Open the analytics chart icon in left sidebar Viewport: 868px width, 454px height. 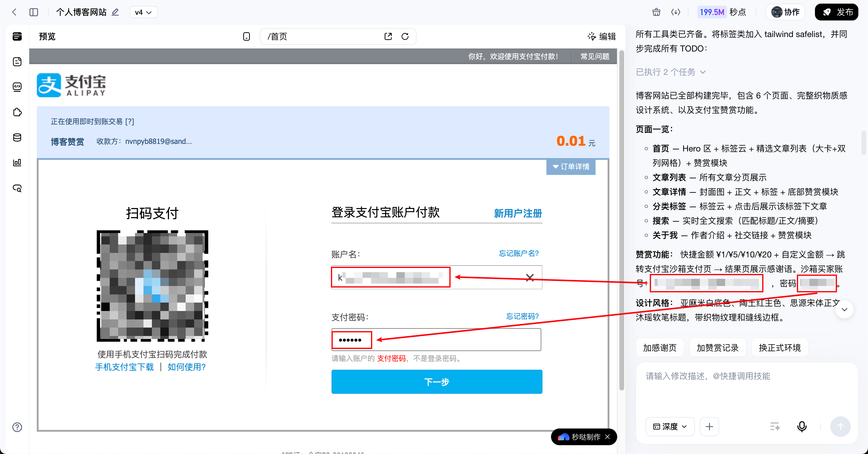pyautogui.click(x=17, y=163)
